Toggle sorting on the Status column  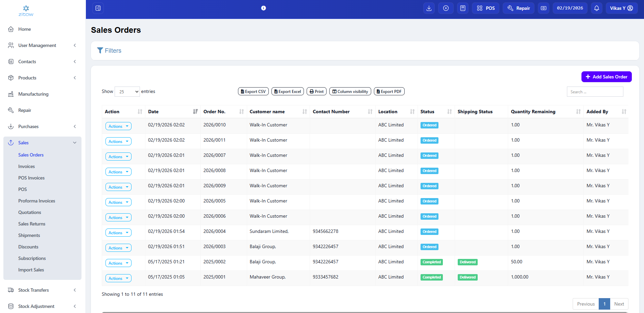pyautogui.click(x=449, y=112)
